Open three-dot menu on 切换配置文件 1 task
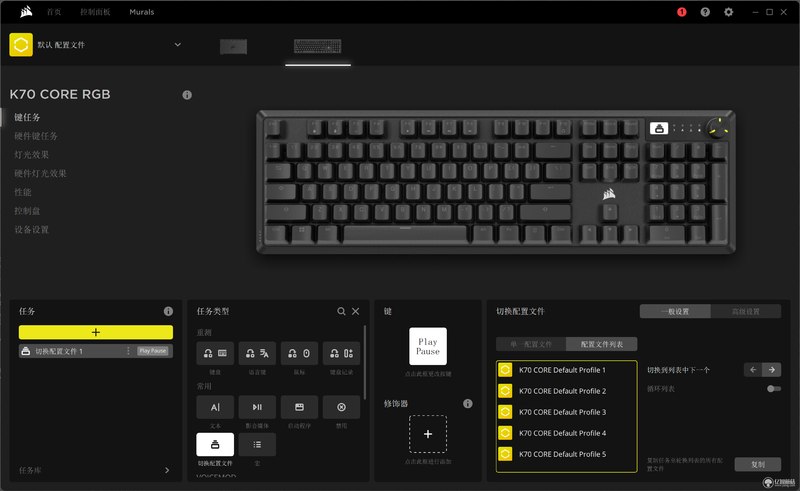This screenshot has height=491, width=800. click(128, 351)
